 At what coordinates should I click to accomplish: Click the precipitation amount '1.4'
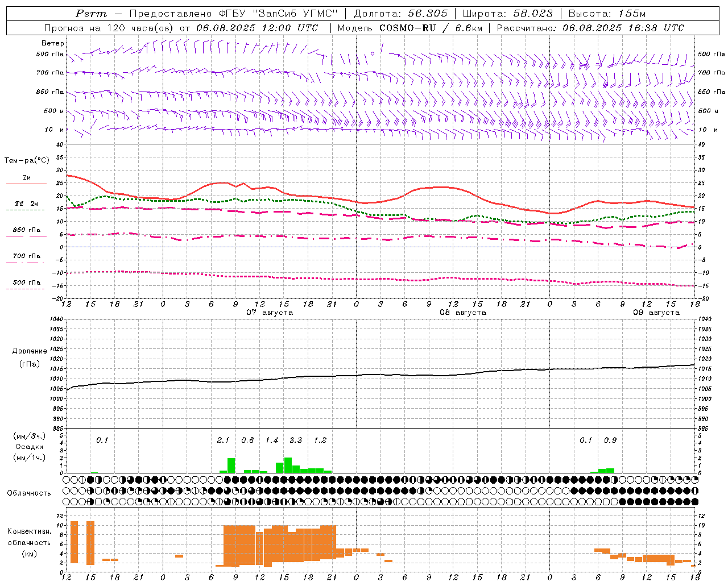pos(272,440)
